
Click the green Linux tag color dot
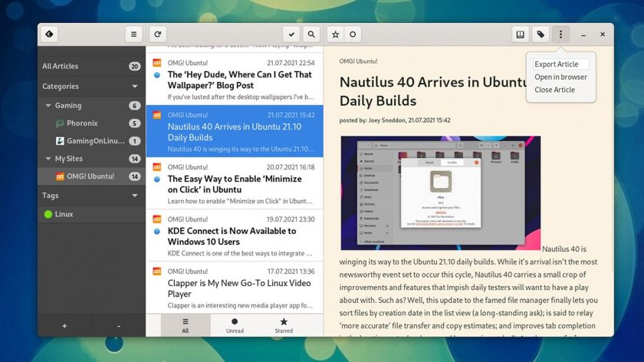48,214
